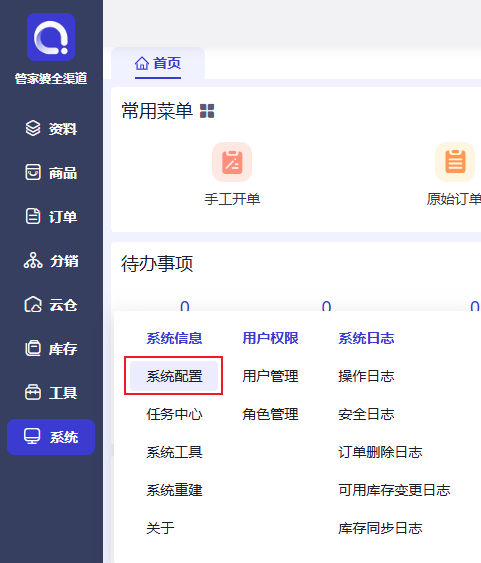481x563 pixels.
Task: Click the grid icon beside 常用菜单
Action: pyautogui.click(x=207, y=111)
